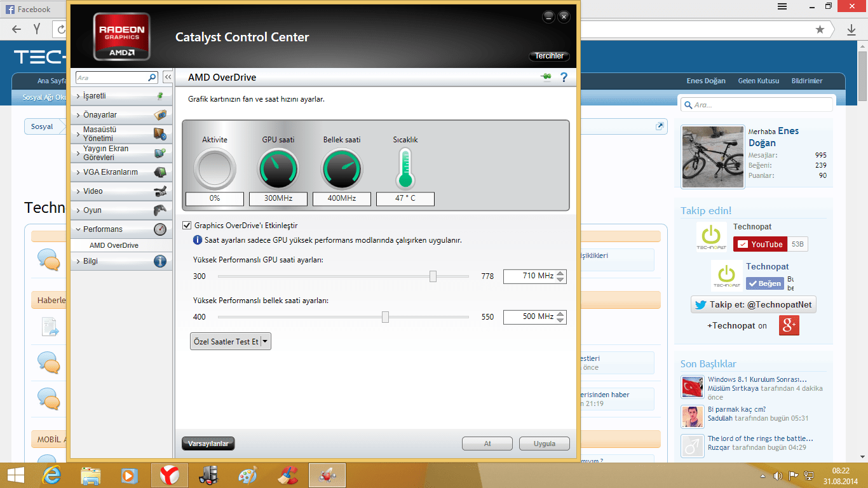Decrease memory clock with the down arrow
The width and height of the screenshot is (868, 488).
click(560, 320)
